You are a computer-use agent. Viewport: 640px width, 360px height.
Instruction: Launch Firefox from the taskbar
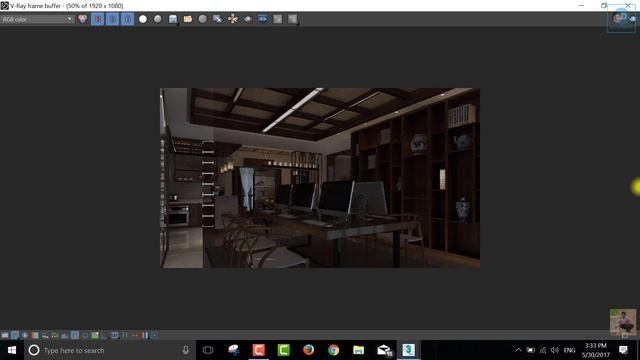(x=309, y=350)
